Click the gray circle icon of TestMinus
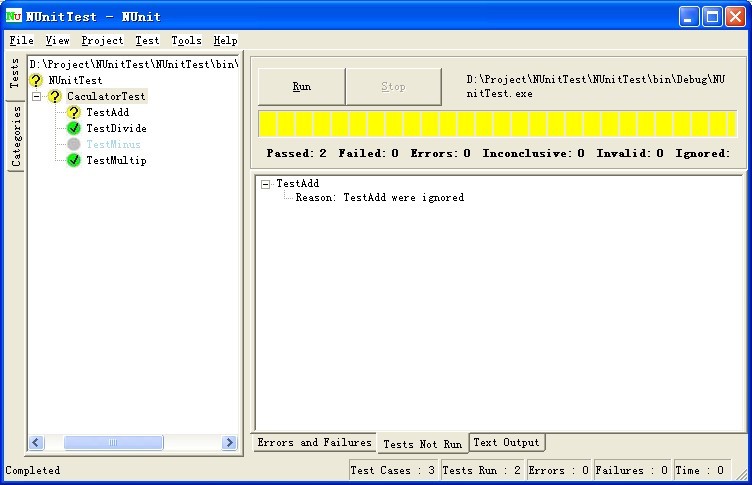The width and height of the screenshot is (752, 485). [74, 145]
